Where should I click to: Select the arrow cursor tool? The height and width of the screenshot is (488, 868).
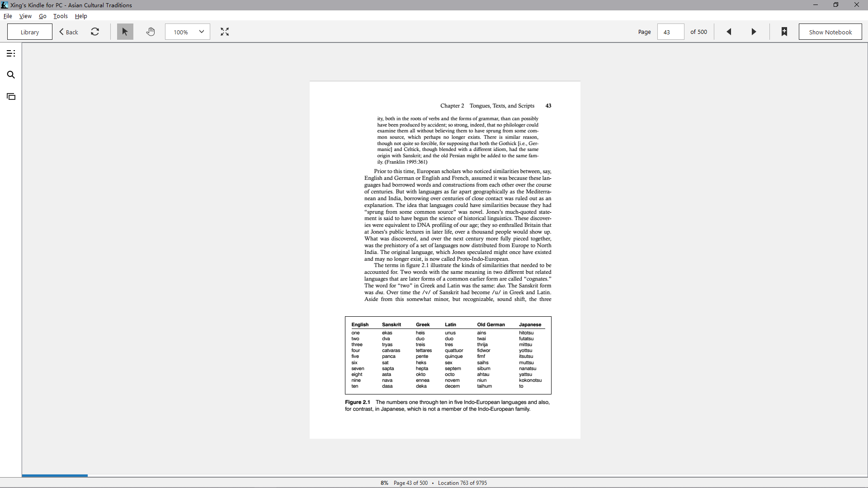(125, 32)
